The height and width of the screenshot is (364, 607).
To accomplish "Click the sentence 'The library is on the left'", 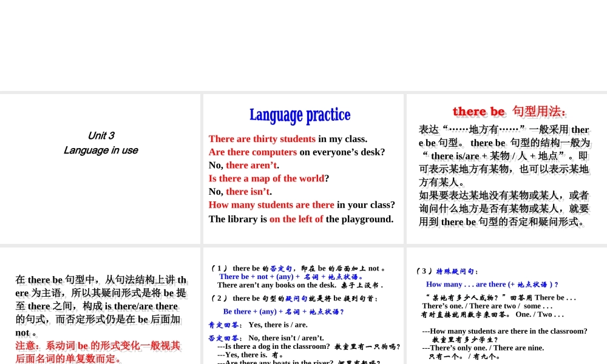I will 301,219.
